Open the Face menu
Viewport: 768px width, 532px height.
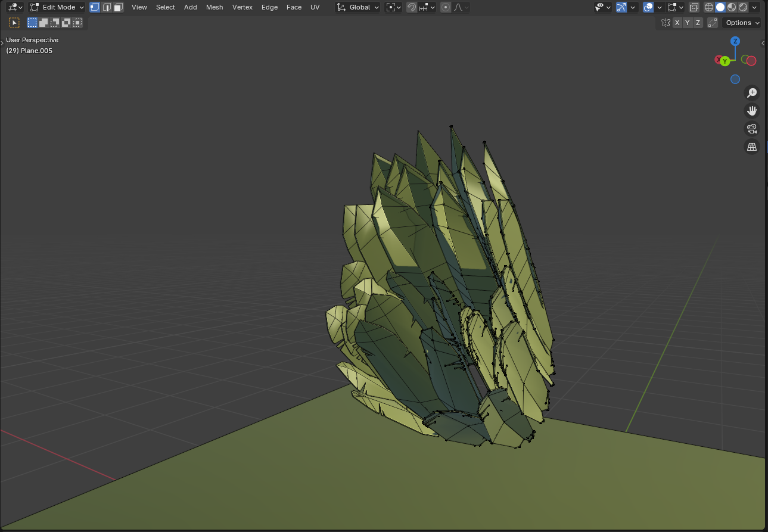point(294,7)
